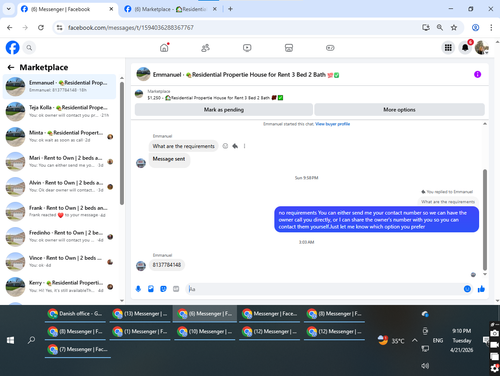Show hidden system tray icons chevron
This screenshot has height=376, width=500.
pyautogui.click(x=414, y=340)
